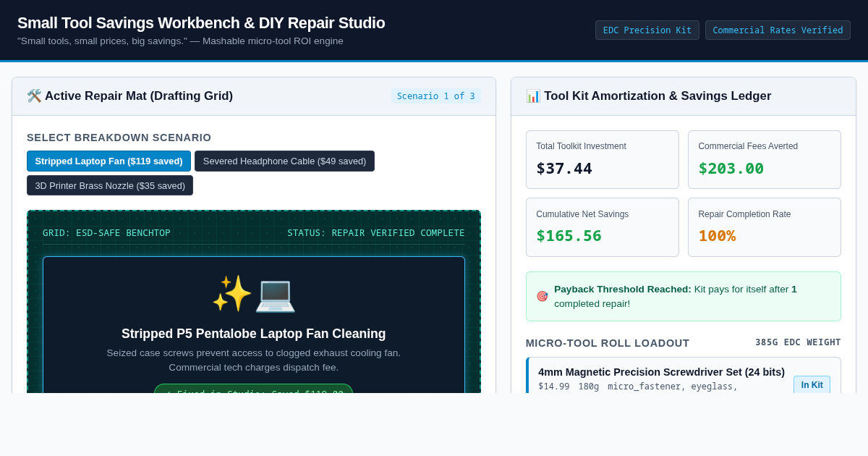This screenshot has width=868, height=456.
Task: Click Stripped P5 Pentalobe Laptop Fan Cleaning title
Action: [x=254, y=334]
